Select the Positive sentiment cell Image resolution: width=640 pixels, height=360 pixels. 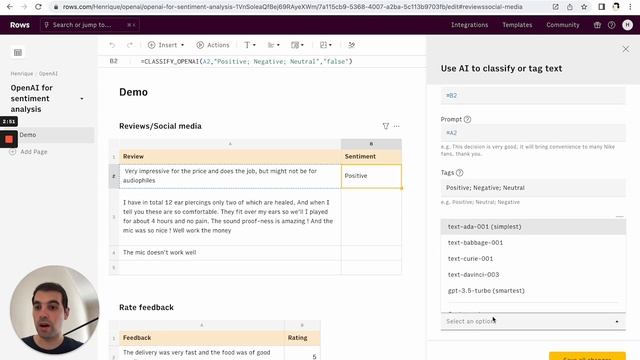pos(371,176)
